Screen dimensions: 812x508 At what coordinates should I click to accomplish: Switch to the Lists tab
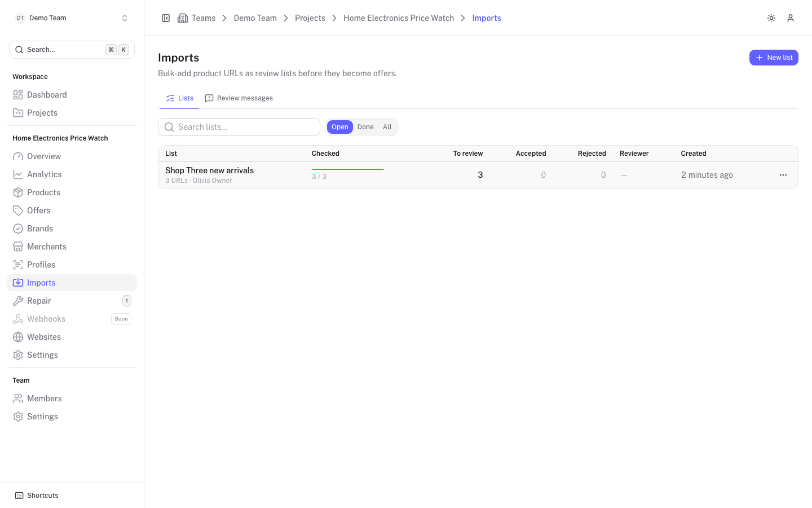pos(179,98)
